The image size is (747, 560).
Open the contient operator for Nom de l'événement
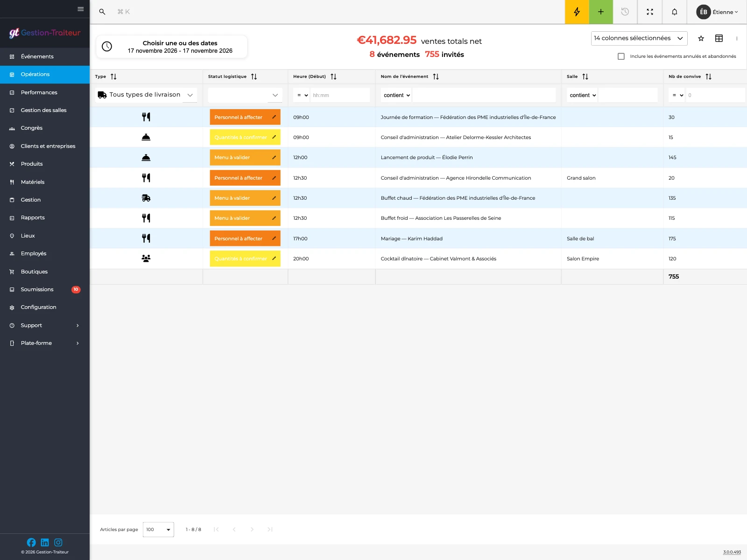coord(397,95)
